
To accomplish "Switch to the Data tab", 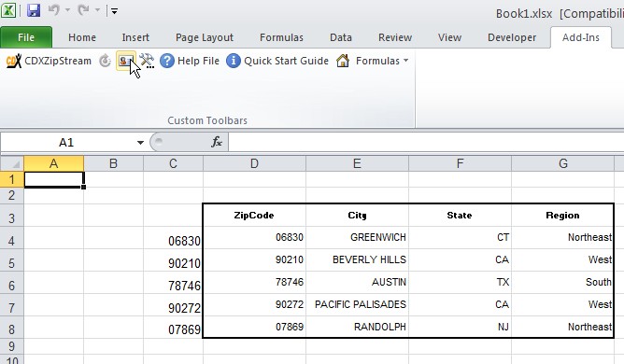I will coord(341,37).
